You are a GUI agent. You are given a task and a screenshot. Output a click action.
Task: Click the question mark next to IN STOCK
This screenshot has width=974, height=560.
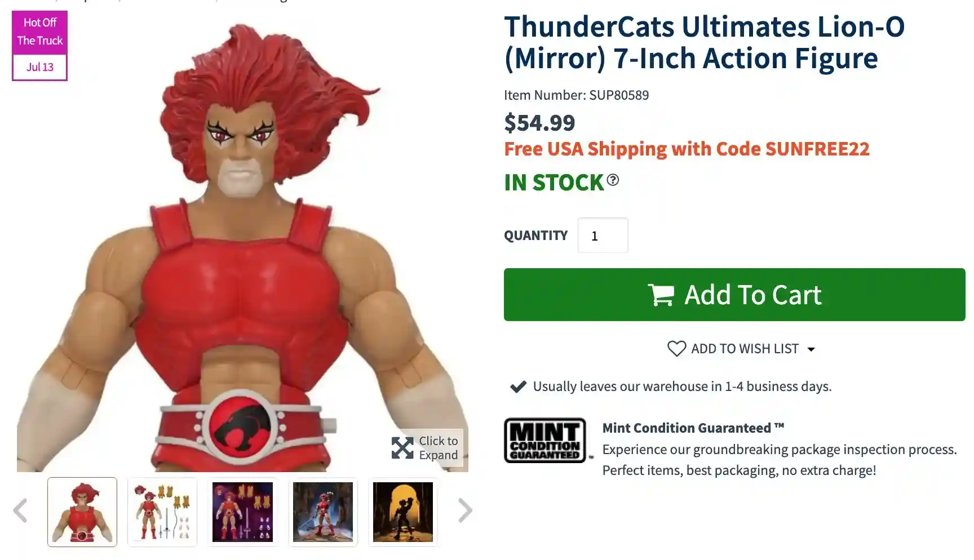pos(613,180)
